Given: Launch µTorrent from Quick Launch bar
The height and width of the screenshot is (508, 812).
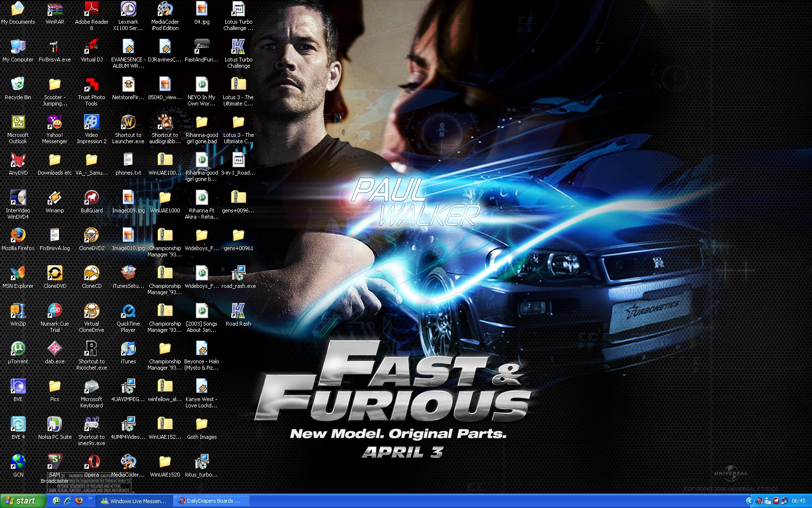Looking at the screenshot, I should pos(57,501).
